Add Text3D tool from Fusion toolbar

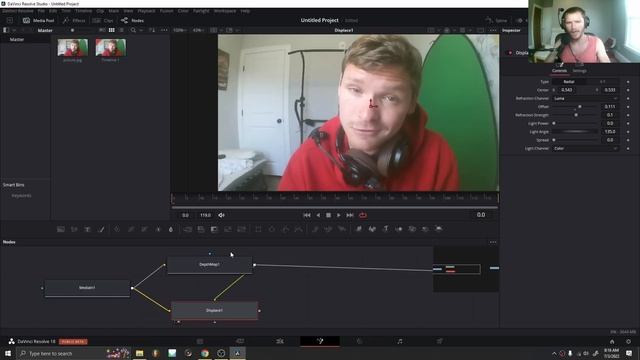click(x=385, y=229)
